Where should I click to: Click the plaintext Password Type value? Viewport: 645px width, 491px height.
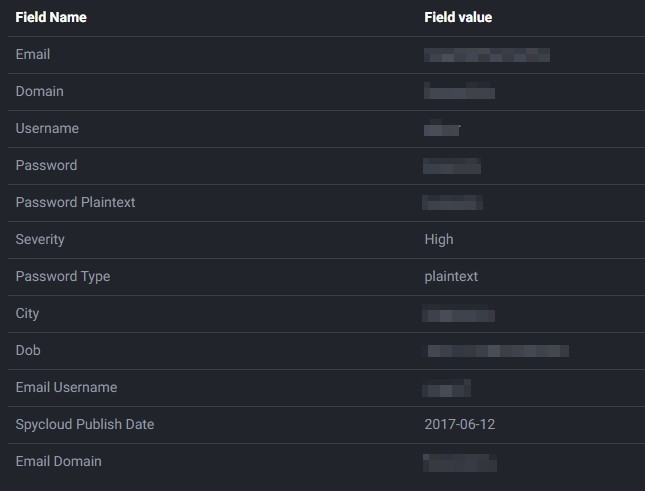click(451, 276)
